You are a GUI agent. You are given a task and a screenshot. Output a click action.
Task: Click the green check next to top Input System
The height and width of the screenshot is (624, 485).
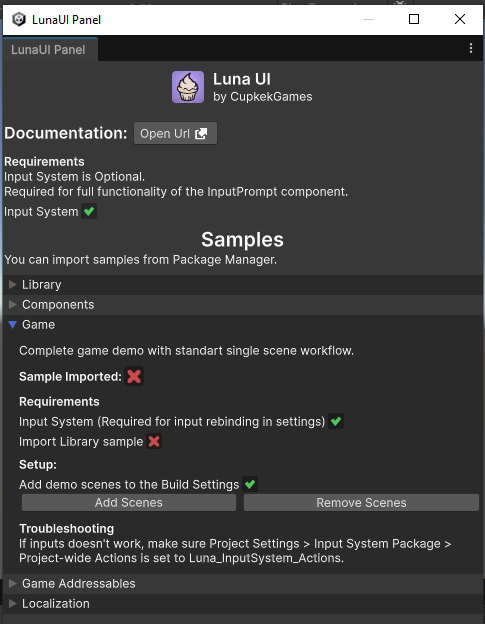[x=89, y=211]
